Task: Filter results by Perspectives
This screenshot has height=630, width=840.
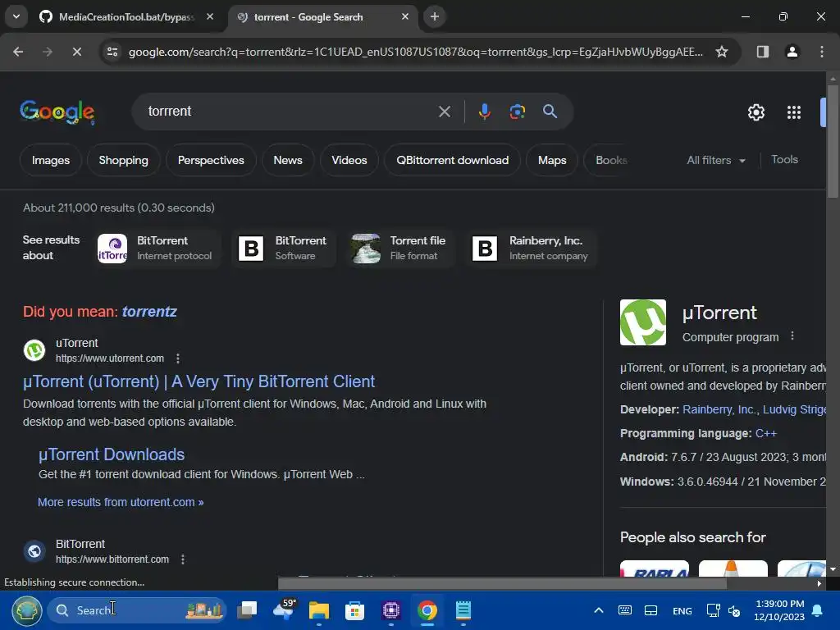Action: pos(211,160)
